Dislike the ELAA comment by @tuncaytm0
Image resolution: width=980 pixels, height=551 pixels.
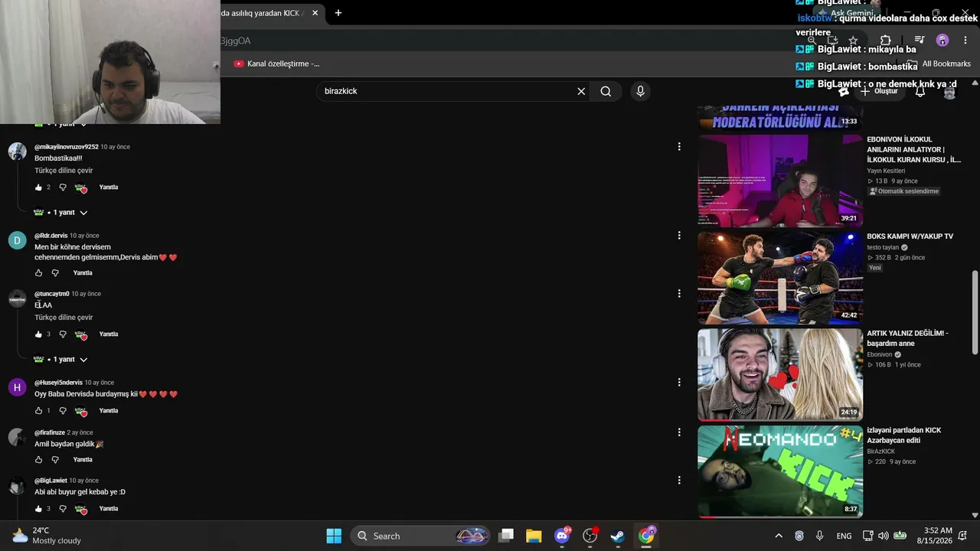click(63, 334)
